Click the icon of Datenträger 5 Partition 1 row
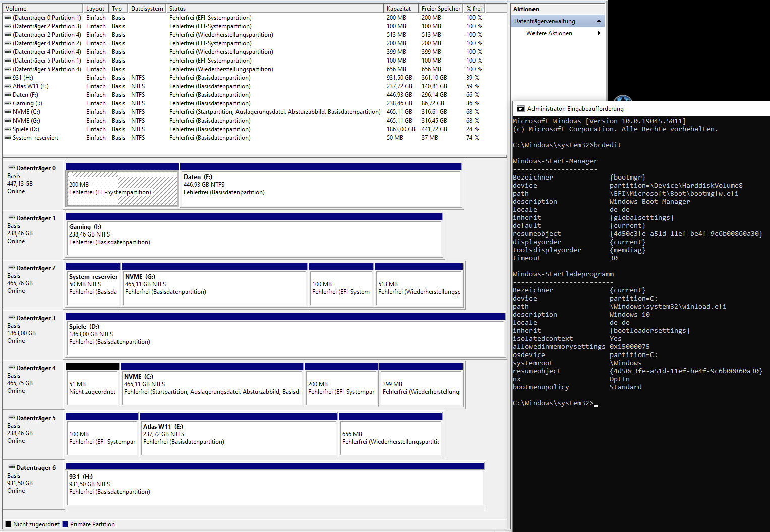This screenshot has height=532, width=770. (8, 61)
